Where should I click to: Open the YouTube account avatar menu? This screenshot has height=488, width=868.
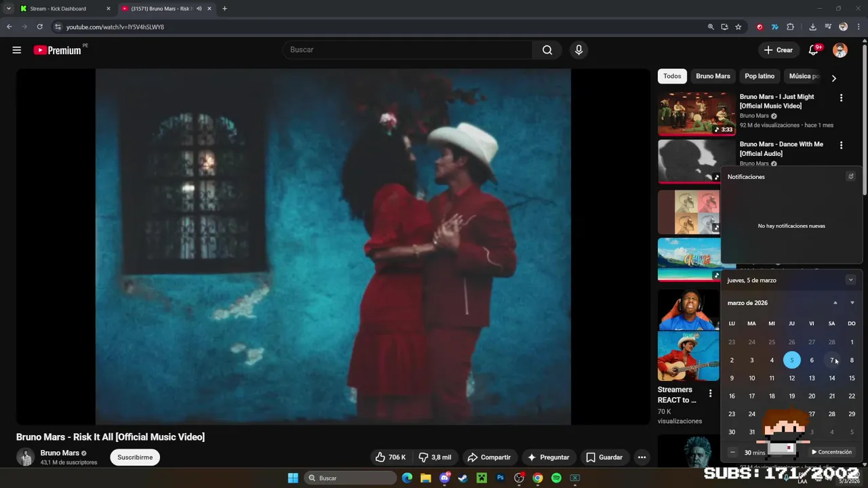click(840, 50)
